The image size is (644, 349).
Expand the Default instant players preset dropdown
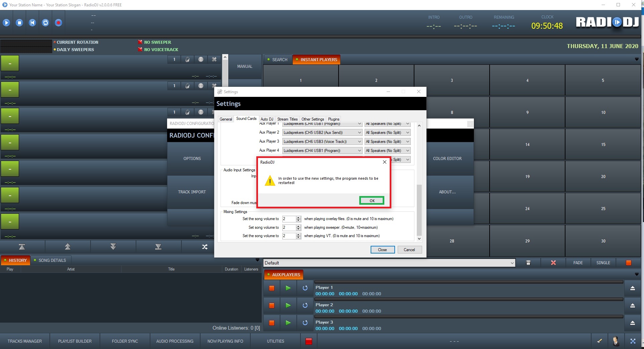pos(512,263)
